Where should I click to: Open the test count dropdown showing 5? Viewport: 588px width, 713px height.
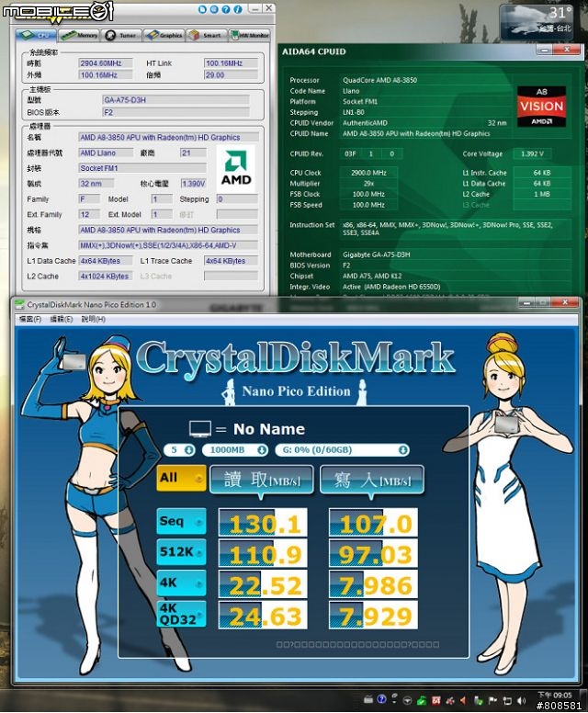coord(180,450)
